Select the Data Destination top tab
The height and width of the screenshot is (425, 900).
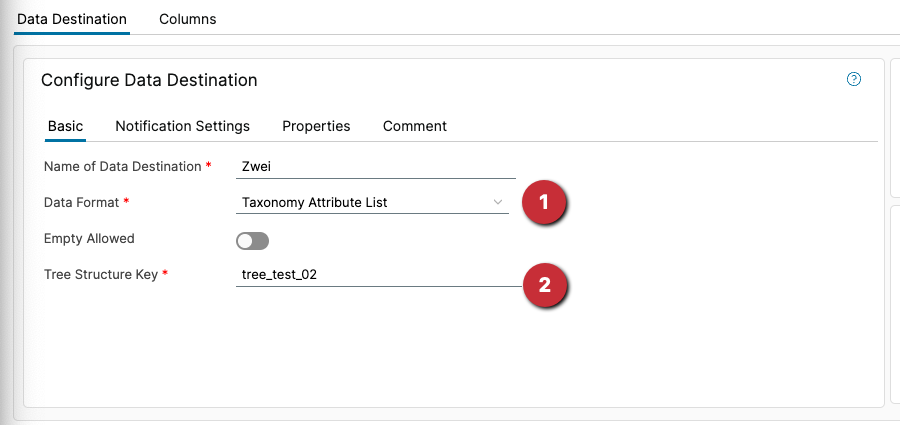coord(72,19)
